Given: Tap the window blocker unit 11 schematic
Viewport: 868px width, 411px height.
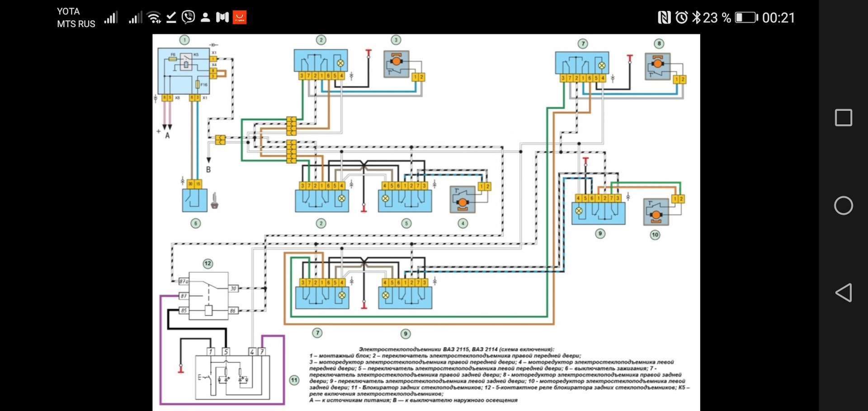Looking at the screenshot, I should click(x=232, y=378).
